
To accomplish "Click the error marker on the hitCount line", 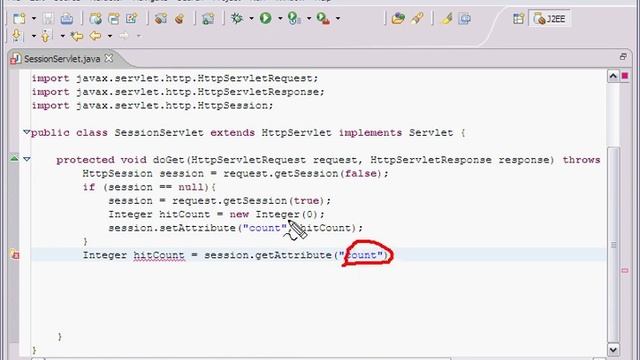I will click(15, 255).
